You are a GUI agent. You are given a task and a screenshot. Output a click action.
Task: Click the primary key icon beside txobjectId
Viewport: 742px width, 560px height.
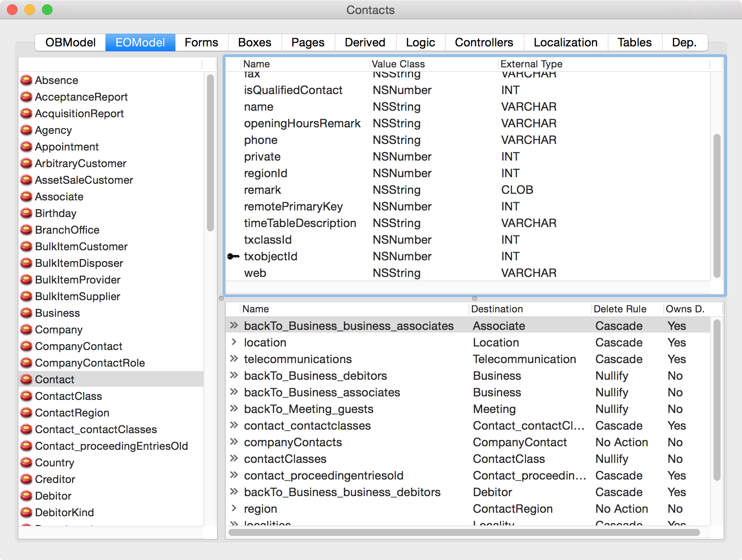point(234,256)
